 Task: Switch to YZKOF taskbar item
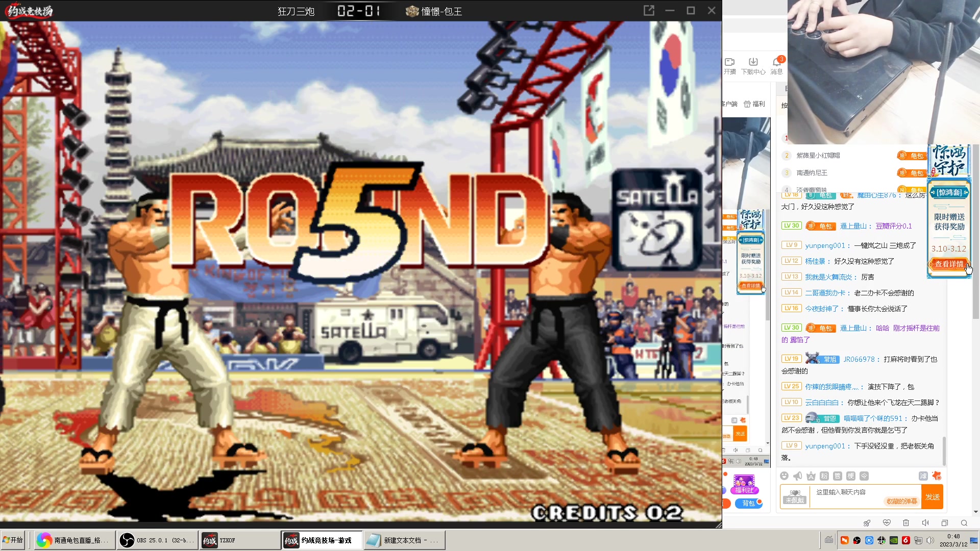(239, 540)
